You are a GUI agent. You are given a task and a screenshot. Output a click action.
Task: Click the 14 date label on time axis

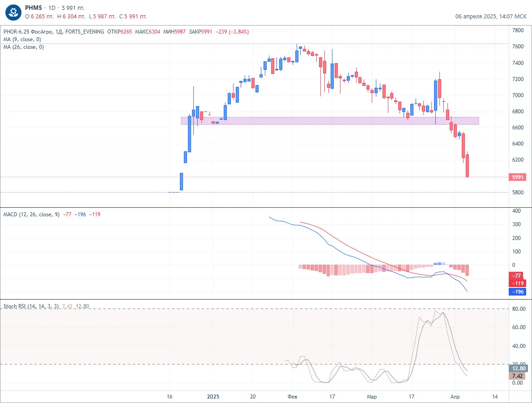pyautogui.click(x=495, y=397)
